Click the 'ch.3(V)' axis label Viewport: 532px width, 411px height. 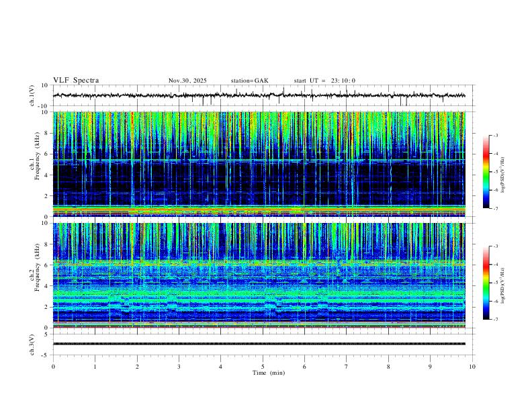tap(32, 345)
